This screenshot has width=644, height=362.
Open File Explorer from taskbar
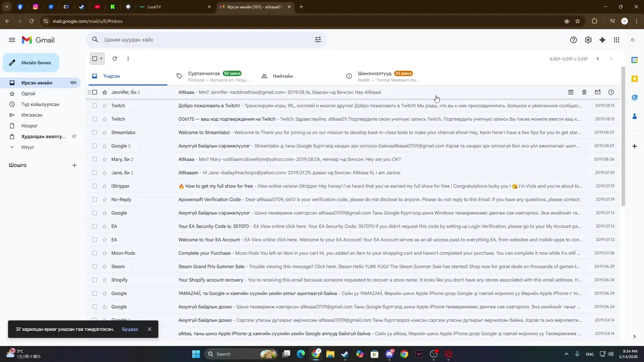(x=330, y=354)
